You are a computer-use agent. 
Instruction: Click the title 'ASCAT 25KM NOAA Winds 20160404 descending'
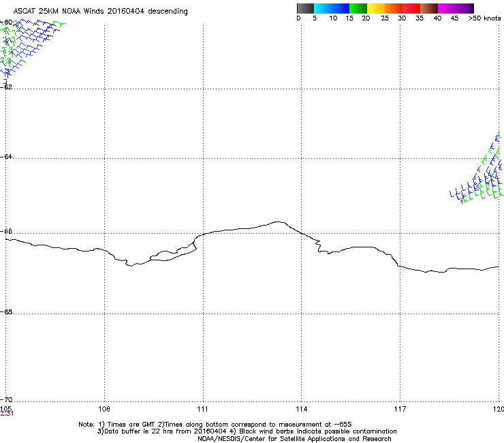[100, 12]
